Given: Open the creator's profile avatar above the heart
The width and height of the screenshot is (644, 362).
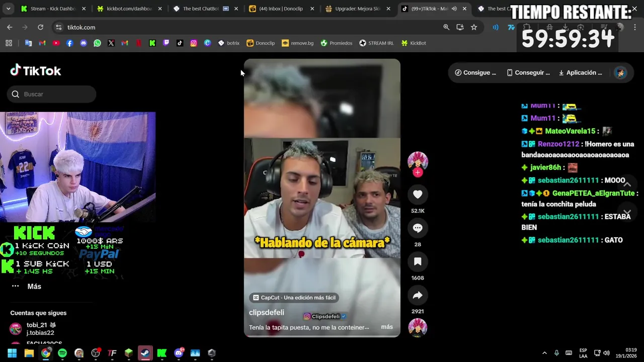Looking at the screenshot, I should point(418,161).
